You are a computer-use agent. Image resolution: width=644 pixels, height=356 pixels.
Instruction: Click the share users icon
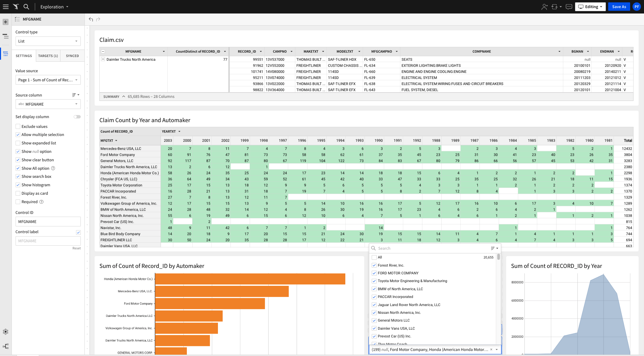(544, 7)
